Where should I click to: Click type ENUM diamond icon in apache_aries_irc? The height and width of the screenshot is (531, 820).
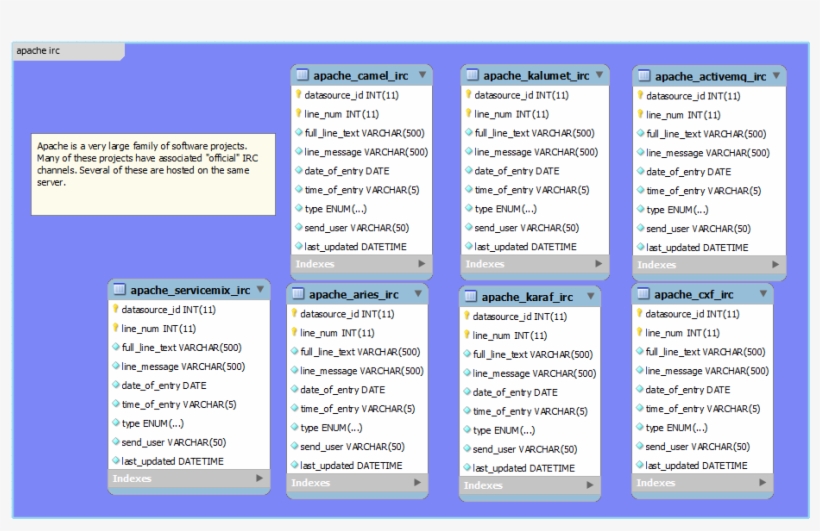[x=295, y=427]
